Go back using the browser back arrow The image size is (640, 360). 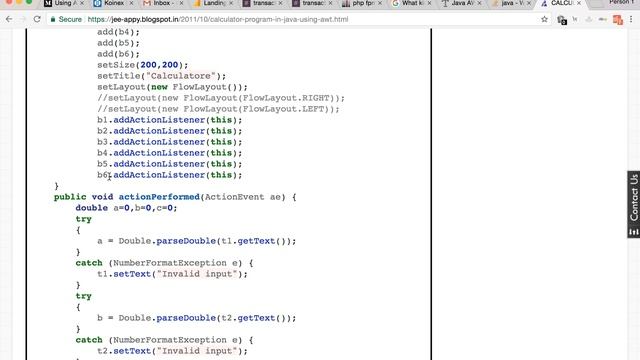coord(9,19)
